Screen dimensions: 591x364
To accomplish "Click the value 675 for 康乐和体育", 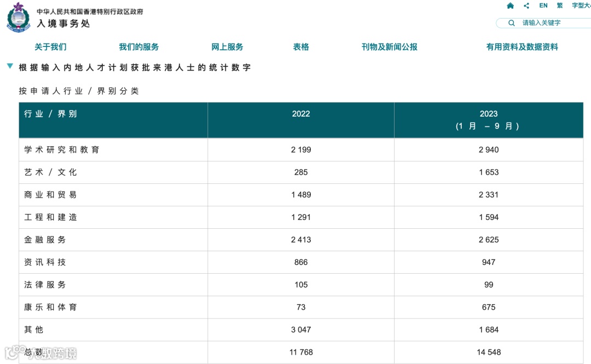I will click(x=489, y=307).
